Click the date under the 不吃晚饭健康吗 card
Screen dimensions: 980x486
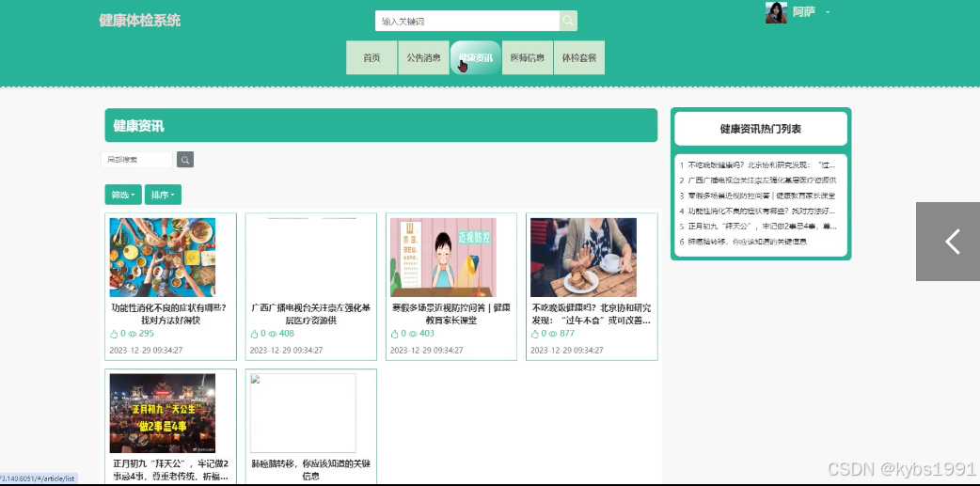567,351
